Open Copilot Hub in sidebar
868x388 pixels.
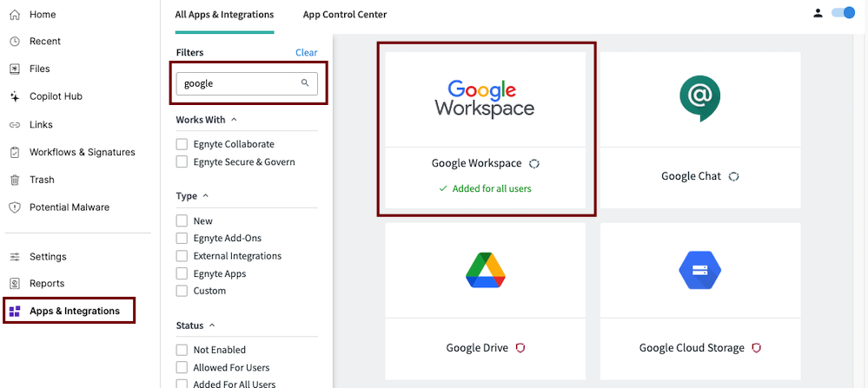point(56,96)
